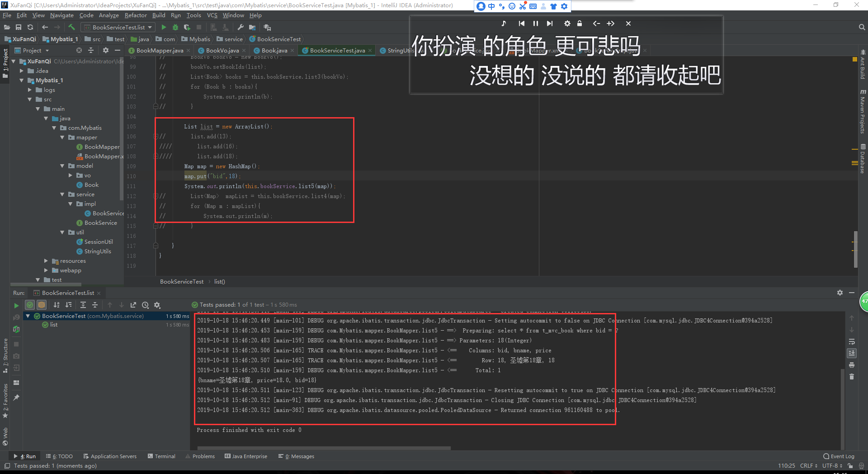
Task: Toggle soft-wrap in the console
Action: [852, 341]
